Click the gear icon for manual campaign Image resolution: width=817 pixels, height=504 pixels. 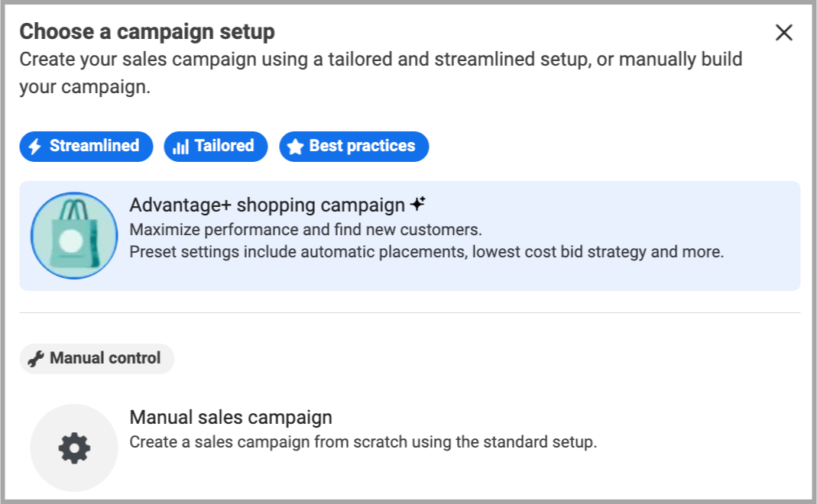click(x=74, y=448)
